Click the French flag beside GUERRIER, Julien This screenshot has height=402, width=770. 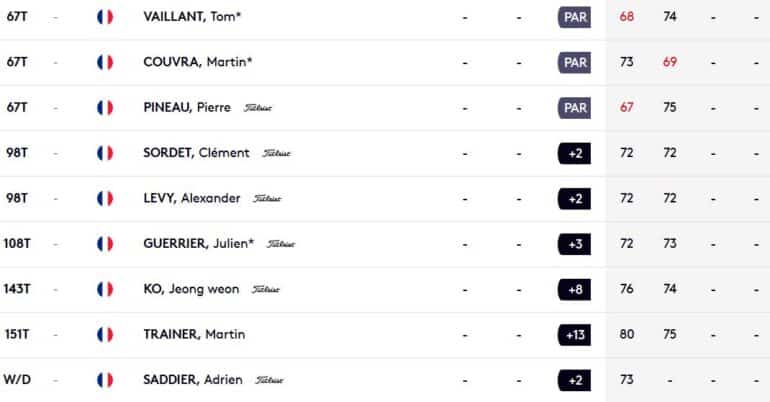(105, 244)
